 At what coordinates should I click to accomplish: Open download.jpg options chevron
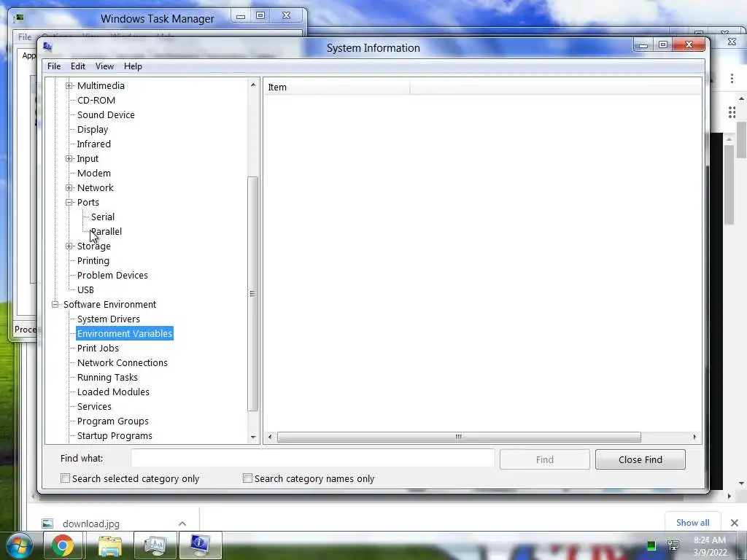point(182,524)
